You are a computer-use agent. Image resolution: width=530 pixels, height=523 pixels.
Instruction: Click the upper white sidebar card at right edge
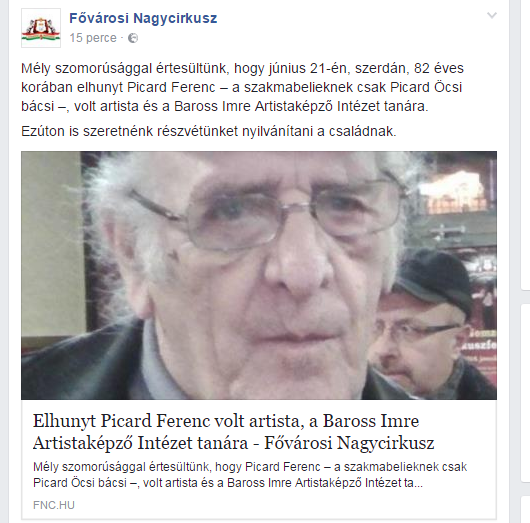(x=525, y=145)
